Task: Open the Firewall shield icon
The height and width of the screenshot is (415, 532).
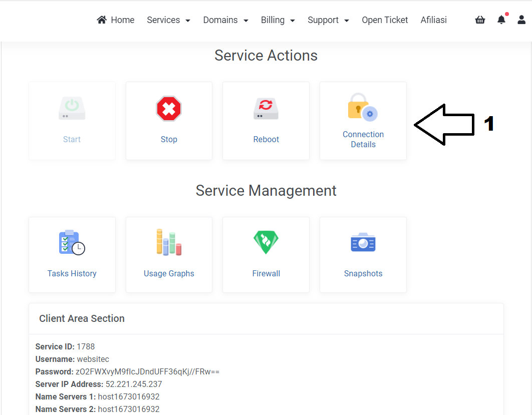Action: (266, 242)
